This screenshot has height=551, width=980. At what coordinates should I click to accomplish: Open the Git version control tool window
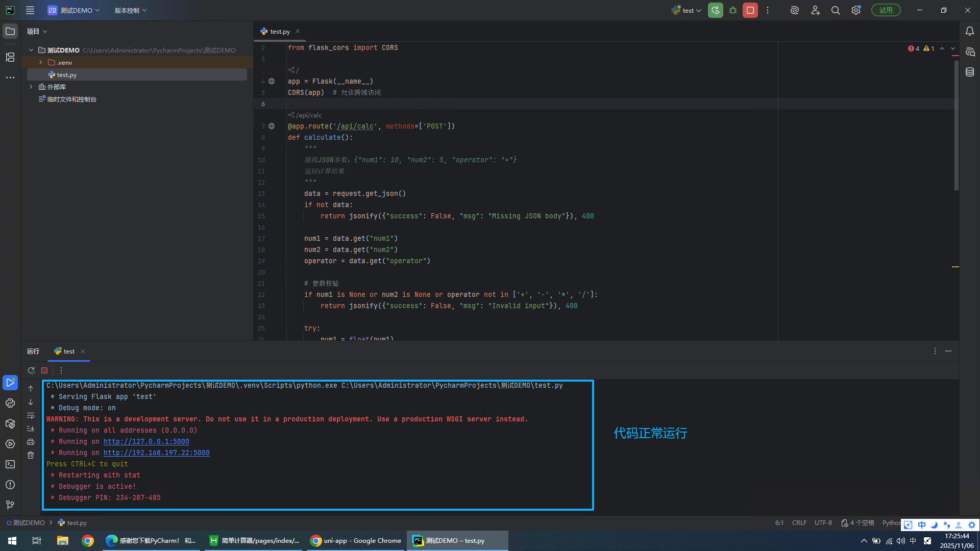(10, 505)
